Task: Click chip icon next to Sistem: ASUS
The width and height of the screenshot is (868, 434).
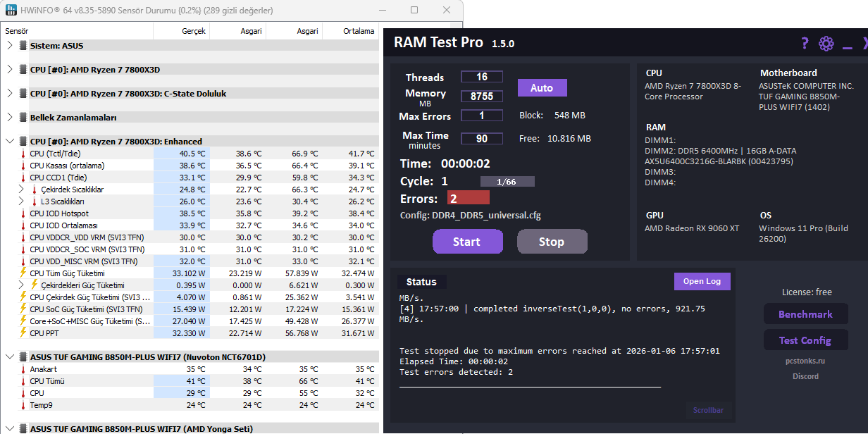Action: click(x=23, y=46)
